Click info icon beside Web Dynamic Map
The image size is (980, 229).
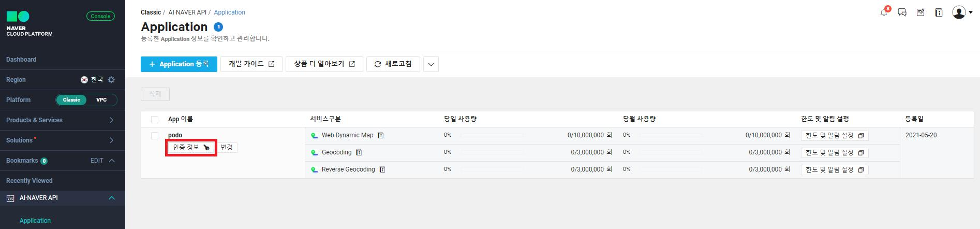click(x=381, y=135)
